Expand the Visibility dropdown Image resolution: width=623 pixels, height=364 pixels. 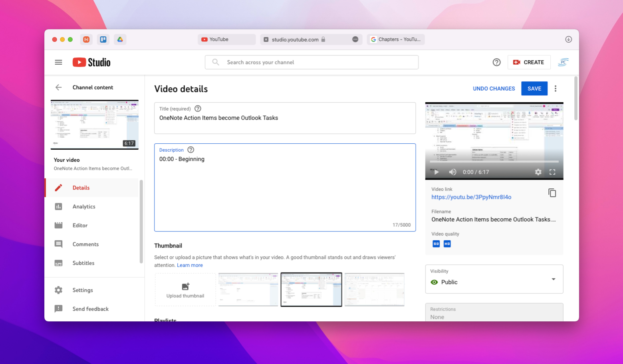[x=494, y=279]
